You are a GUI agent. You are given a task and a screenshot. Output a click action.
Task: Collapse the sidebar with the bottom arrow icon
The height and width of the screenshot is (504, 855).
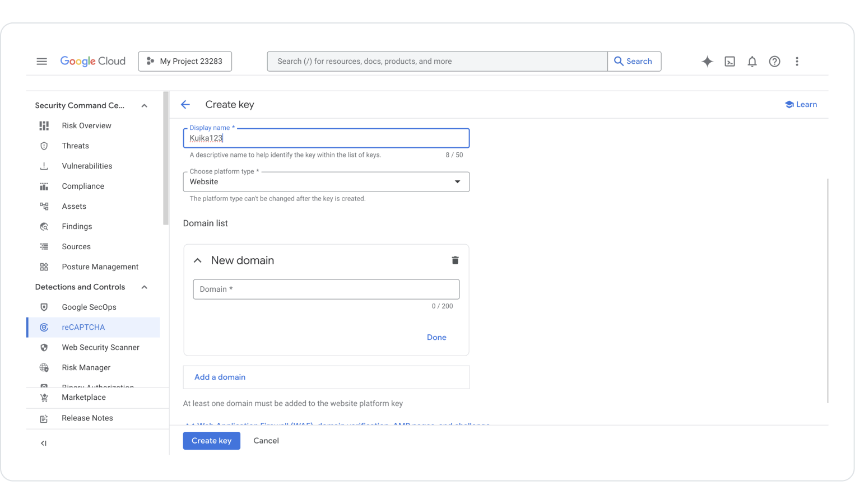(44, 443)
